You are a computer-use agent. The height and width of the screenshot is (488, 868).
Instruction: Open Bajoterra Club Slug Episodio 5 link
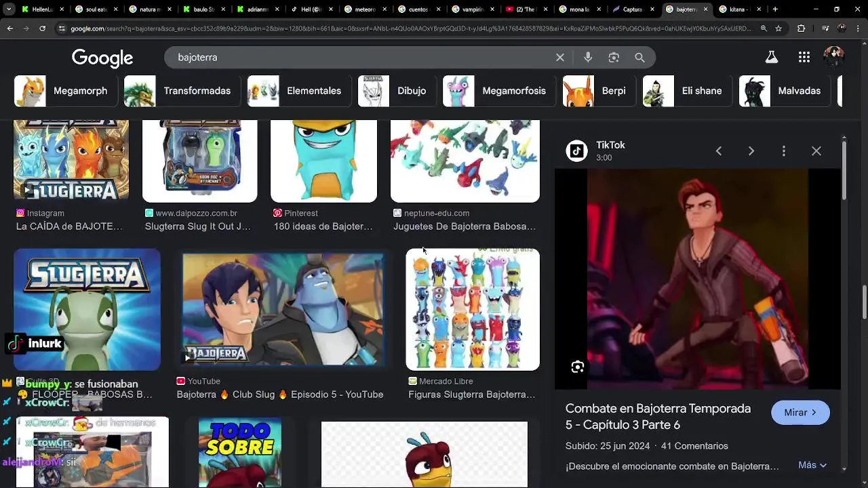point(280,394)
